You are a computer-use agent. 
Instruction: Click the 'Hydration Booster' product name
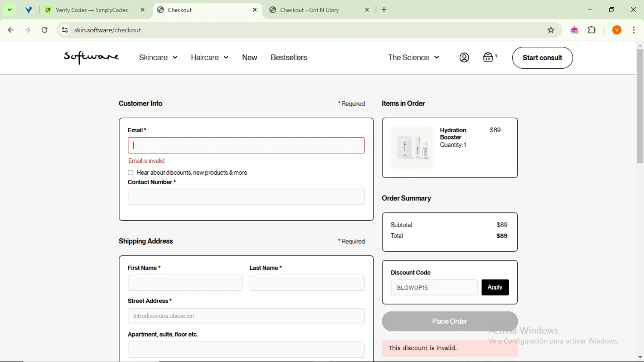[453, 134]
